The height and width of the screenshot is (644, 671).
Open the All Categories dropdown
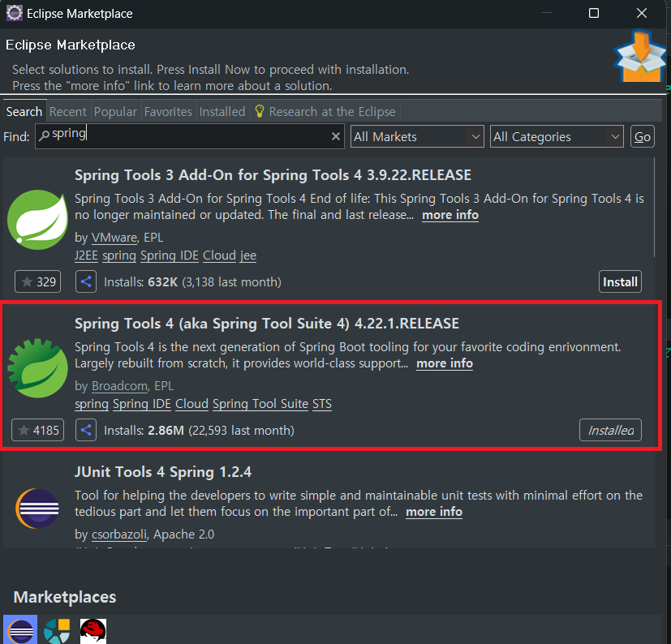pos(557,136)
